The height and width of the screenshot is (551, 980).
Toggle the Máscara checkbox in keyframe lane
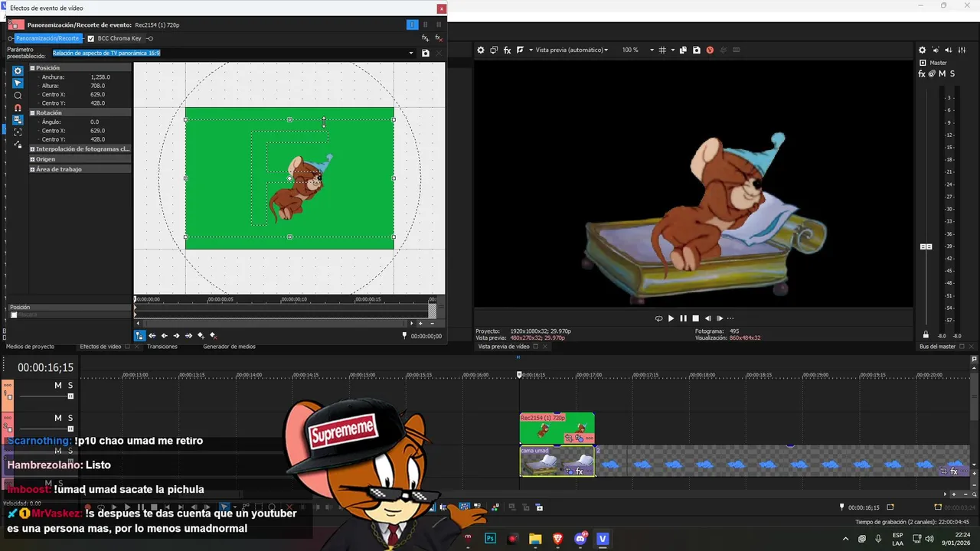[x=14, y=315]
